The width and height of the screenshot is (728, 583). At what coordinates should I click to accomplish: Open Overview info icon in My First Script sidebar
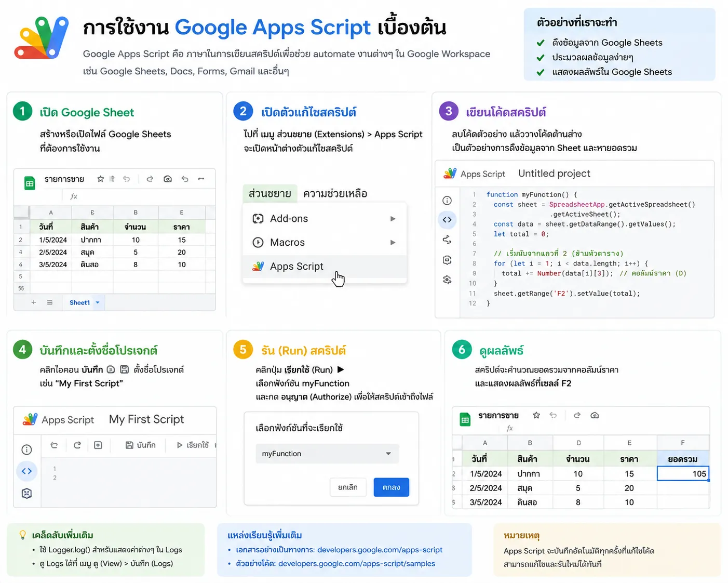tap(27, 450)
